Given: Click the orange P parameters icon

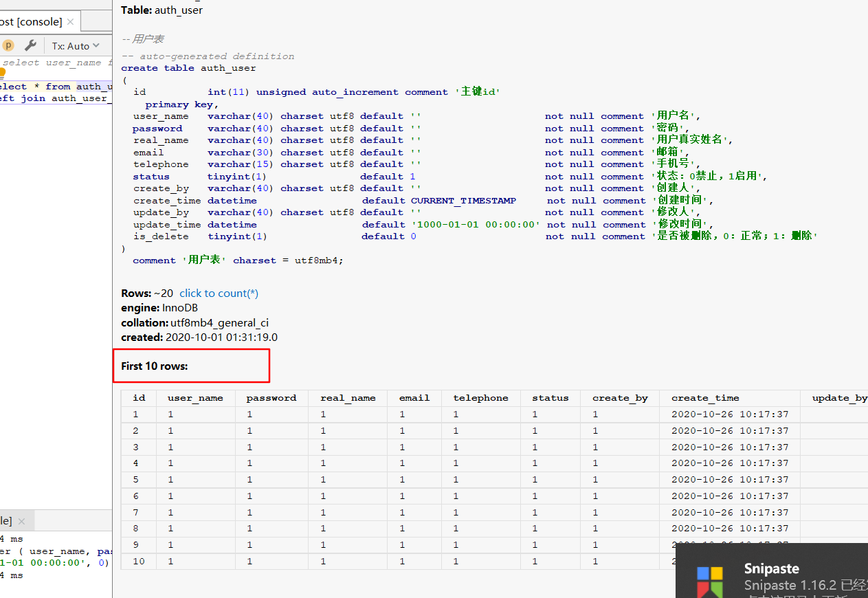Looking at the screenshot, I should [x=8, y=45].
